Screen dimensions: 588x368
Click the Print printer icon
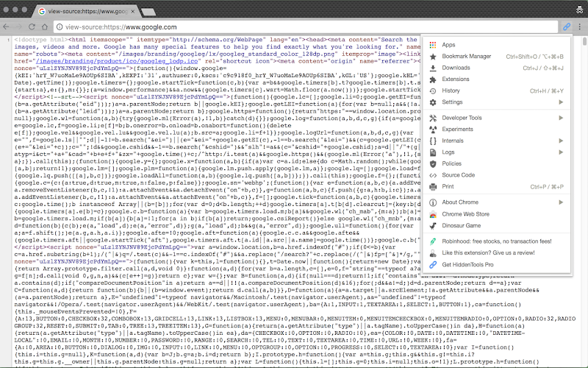[433, 187]
